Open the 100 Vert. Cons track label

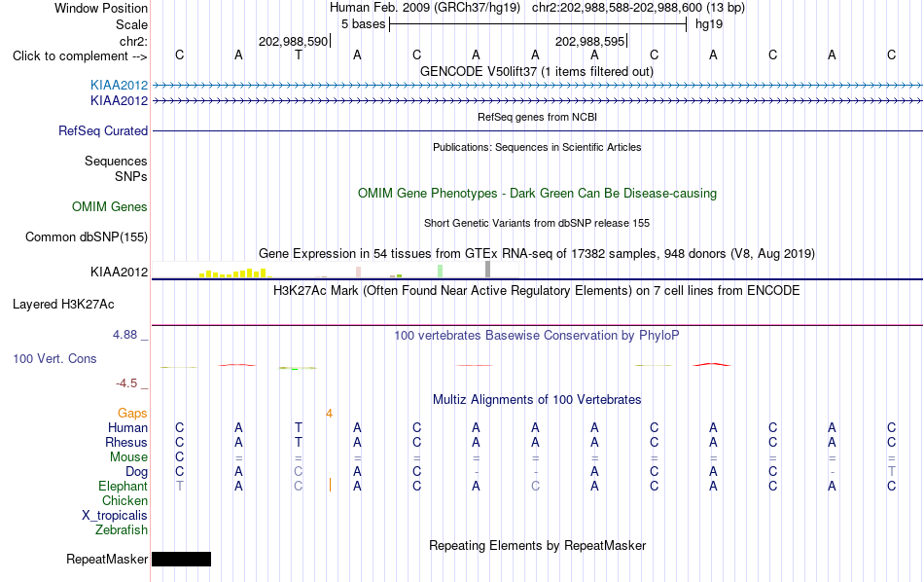click(x=54, y=358)
